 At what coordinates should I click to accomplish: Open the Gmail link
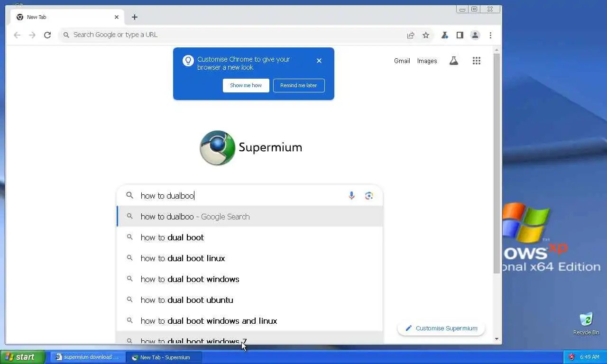pyautogui.click(x=402, y=61)
